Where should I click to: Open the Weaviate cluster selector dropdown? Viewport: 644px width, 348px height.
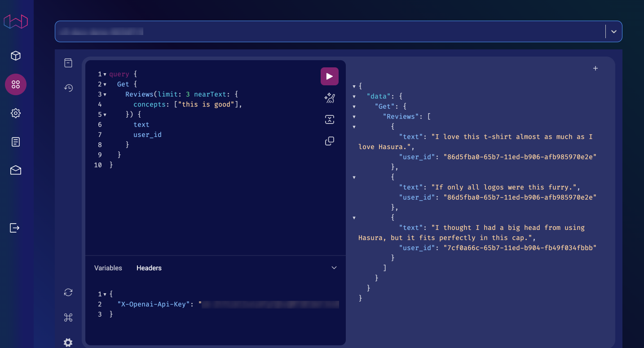tap(614, 31)
